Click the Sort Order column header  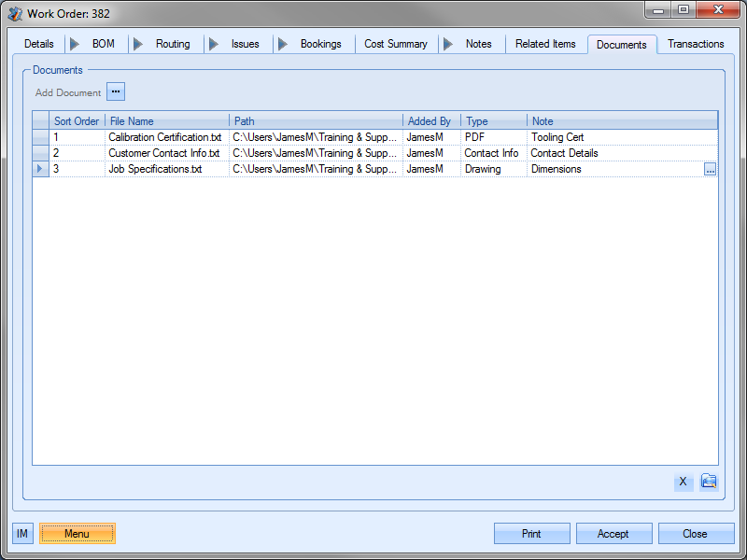pyautogui.click(x=77, y=121)
